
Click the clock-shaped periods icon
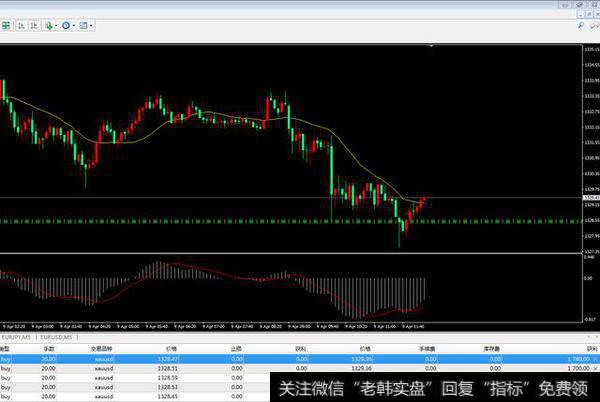click(x=67, y=24)
